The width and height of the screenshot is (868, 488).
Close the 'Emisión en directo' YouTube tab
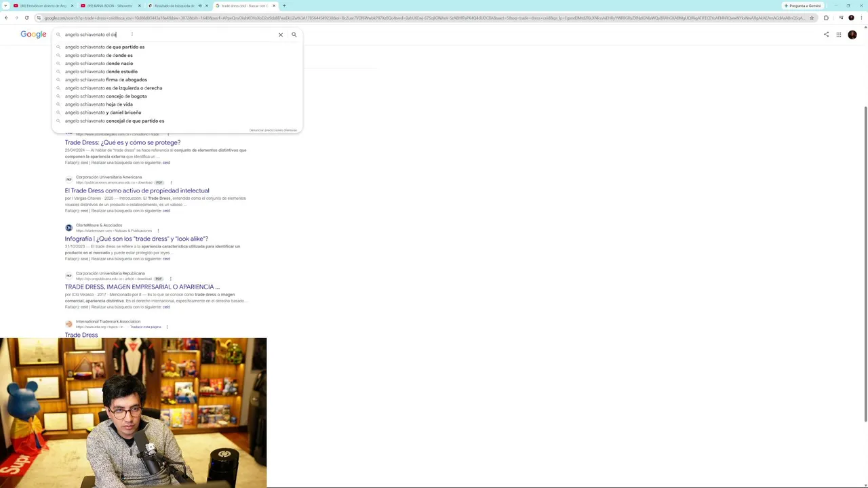point(73,5)
